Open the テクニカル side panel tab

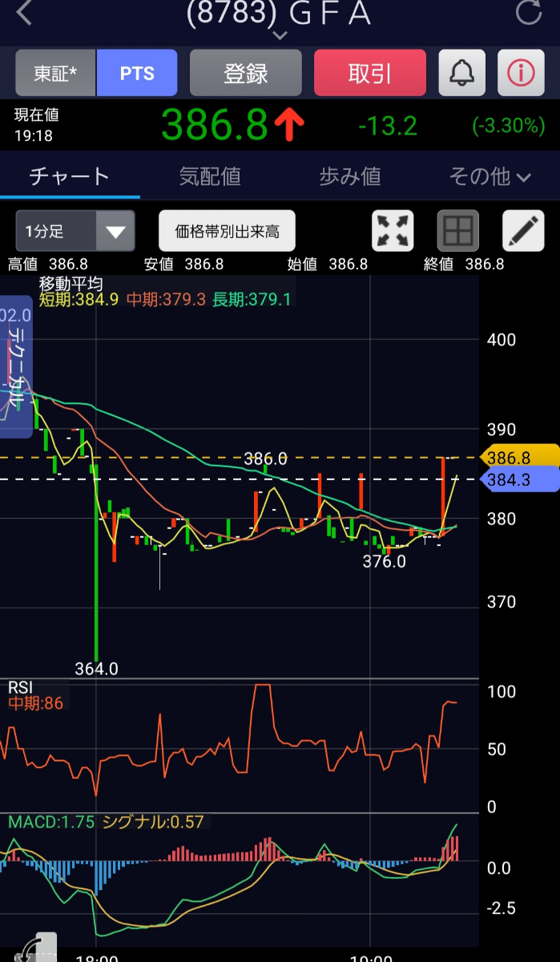(15, 369)
